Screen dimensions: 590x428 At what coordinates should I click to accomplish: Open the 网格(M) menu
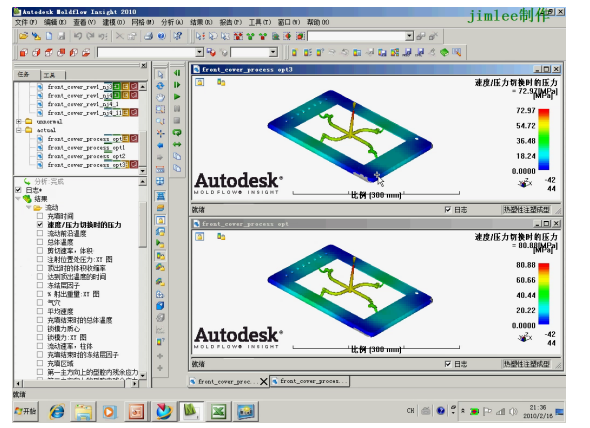(x=143, y=22)
